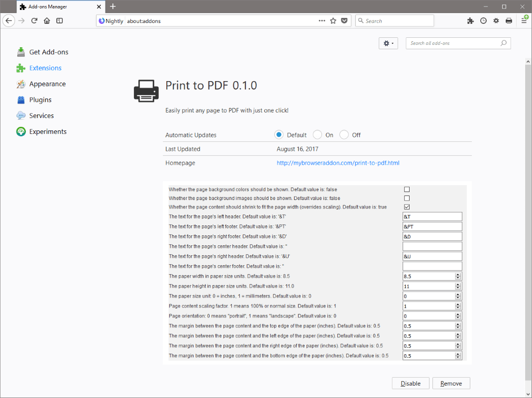The height and width of the screenshot is (398, 532).
Task: Open a new tab with plus button
Action: (113, 6)
